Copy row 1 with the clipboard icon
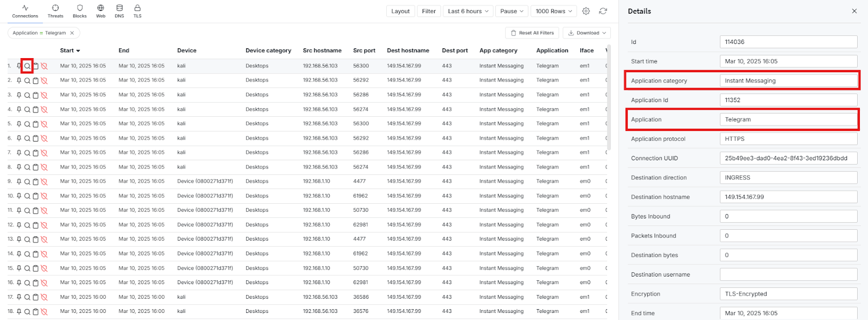This screenshot has height=320, width=868. pyautogui.click(x=36, y=66)
